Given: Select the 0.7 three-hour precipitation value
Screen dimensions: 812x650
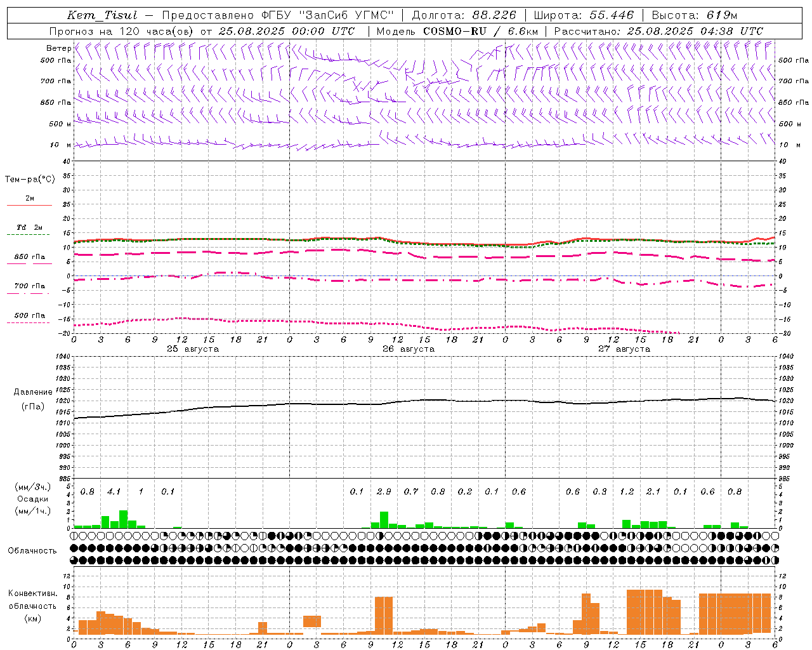Looking at the screenshot, I should (411, 491).
